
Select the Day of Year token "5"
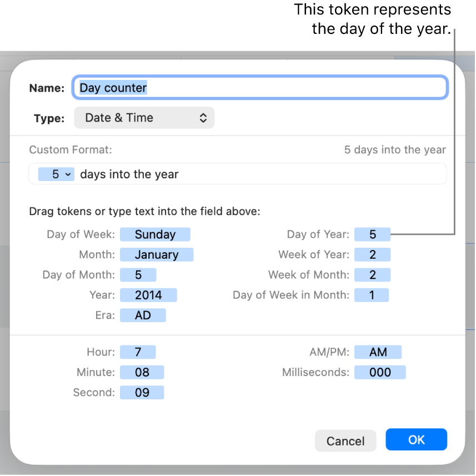click(x=372, y=234)
